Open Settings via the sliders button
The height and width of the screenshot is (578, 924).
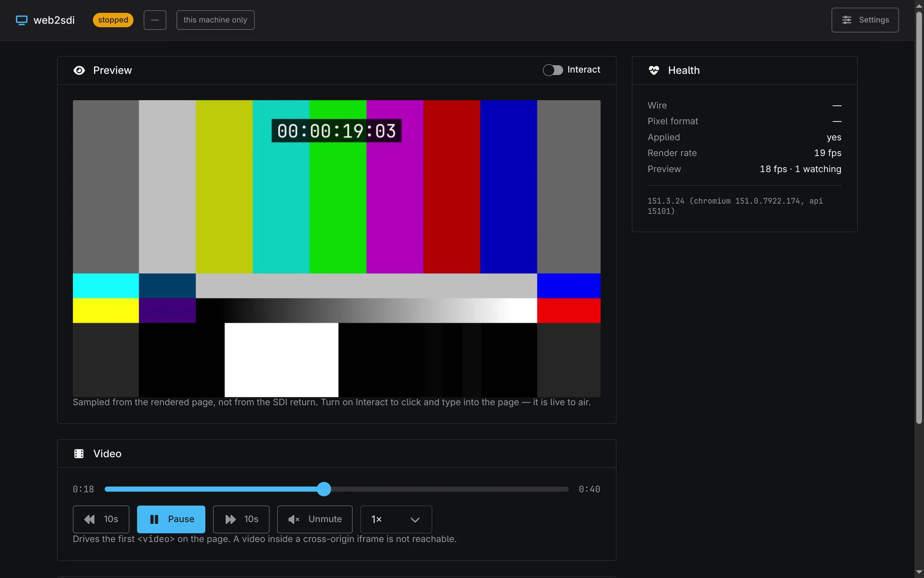pyautogui.click(x=865, y=20)
